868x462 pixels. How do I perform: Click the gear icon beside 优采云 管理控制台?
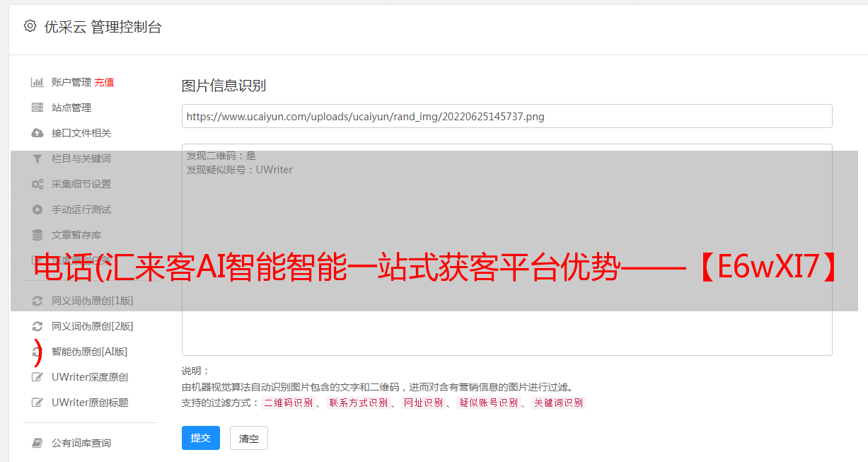pyautogui.click(x=30, y=26)
